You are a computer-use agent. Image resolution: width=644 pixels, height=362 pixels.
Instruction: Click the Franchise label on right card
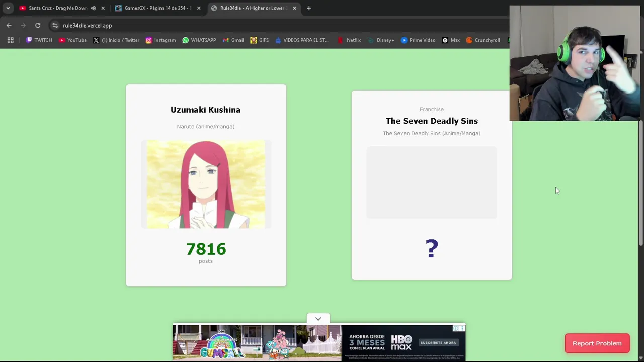(x=432, y=109)
